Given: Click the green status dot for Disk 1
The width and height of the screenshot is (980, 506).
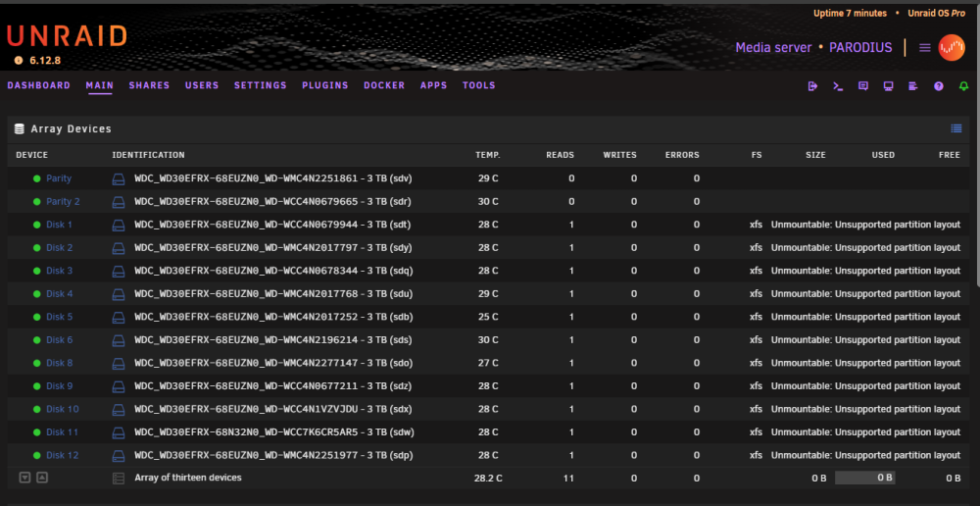Looking at the screenshot, I should 37,225.
